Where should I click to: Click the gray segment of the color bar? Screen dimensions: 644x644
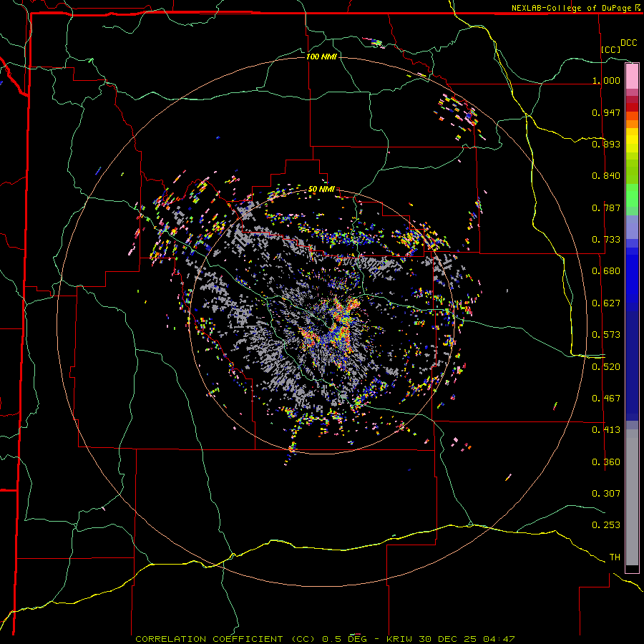pos(632,497)
